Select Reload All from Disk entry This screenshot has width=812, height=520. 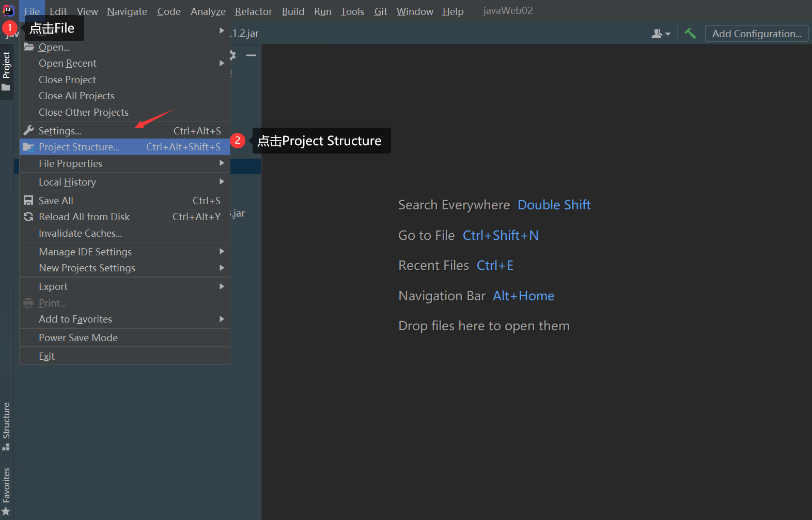[x=124, y=217]
